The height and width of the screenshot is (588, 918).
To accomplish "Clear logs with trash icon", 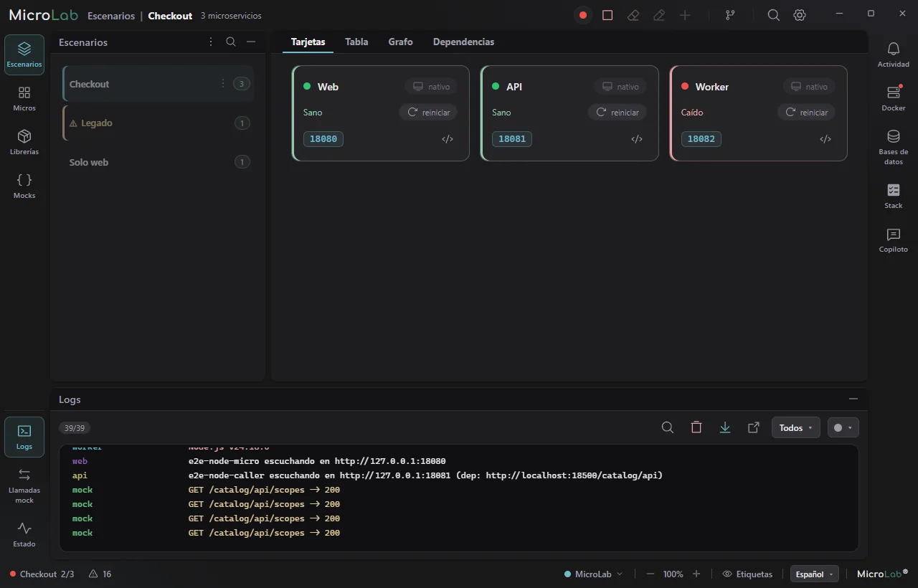I will pyautogui.click(x=696, y=427).
